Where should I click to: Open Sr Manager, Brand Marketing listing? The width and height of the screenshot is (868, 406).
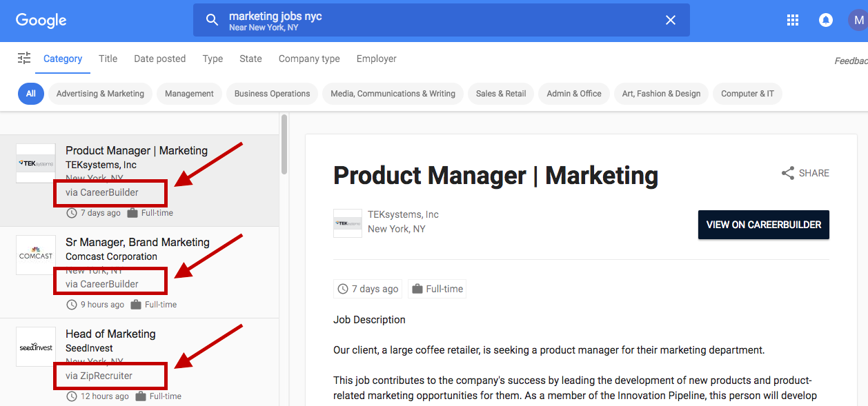coord(137,243)
